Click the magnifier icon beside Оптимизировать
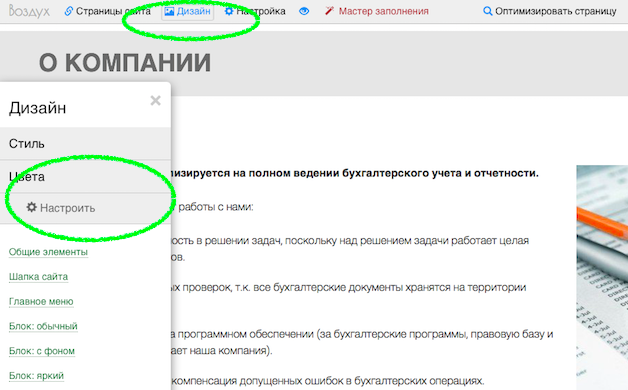The image size is (628, 390). coord(487,11)
